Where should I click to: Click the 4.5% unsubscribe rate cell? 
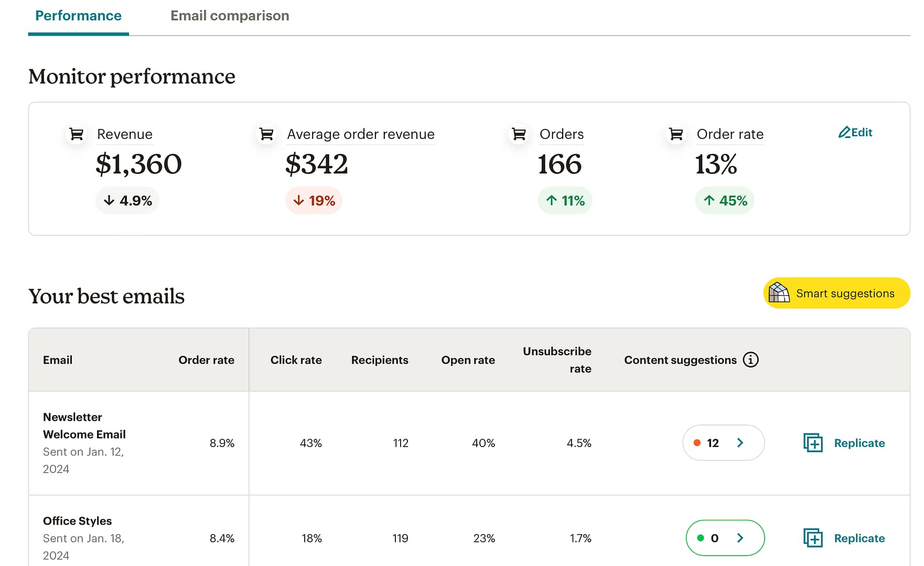pos(579,443)
